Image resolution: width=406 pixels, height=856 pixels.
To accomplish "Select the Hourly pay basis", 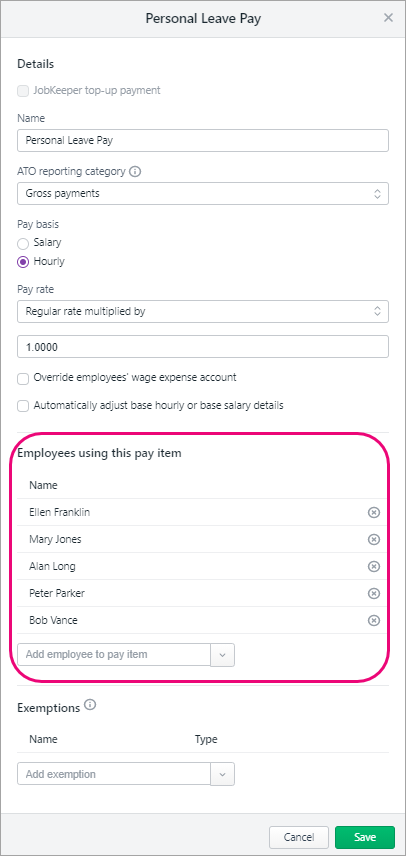I will [x=23, y=262].
